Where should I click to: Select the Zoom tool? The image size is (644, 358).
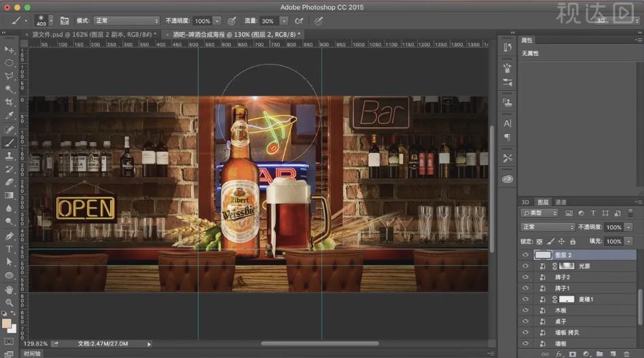(x=9, y=303)
